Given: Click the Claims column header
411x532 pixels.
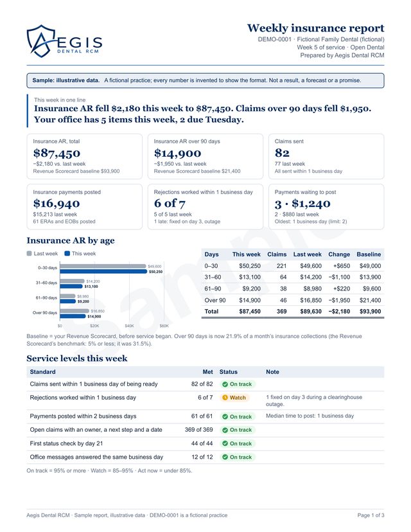Looking at the screenshot, I should pos(277,254).
